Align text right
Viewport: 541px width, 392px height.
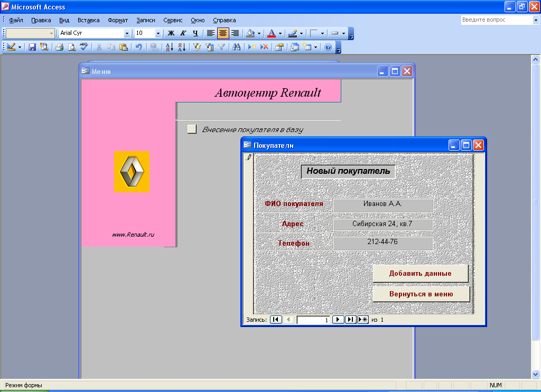pyautogui.click(x=235, y=33)
